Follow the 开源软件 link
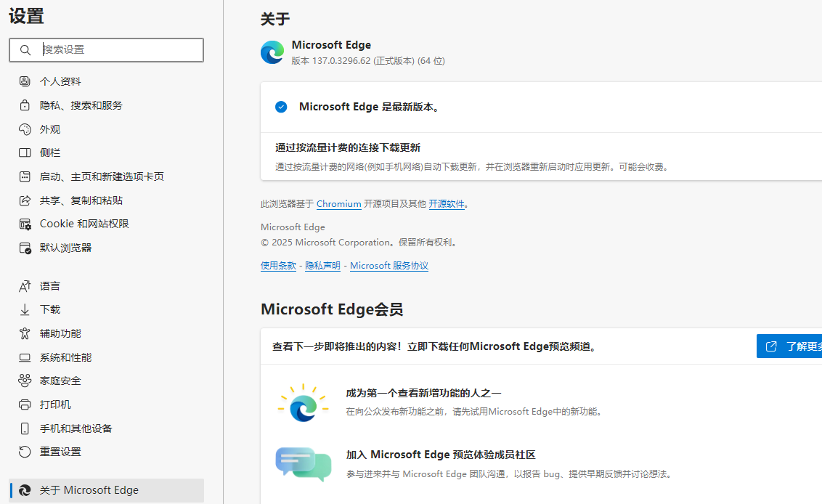This screenshot has width=822, height=504. pyautogui.click(x=447, y=204)
